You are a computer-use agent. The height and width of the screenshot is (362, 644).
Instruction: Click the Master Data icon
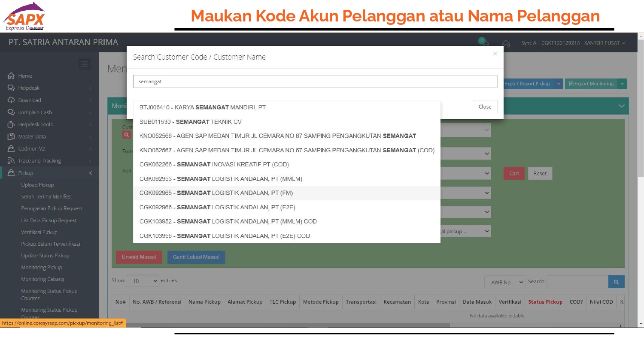pos(11,136)
